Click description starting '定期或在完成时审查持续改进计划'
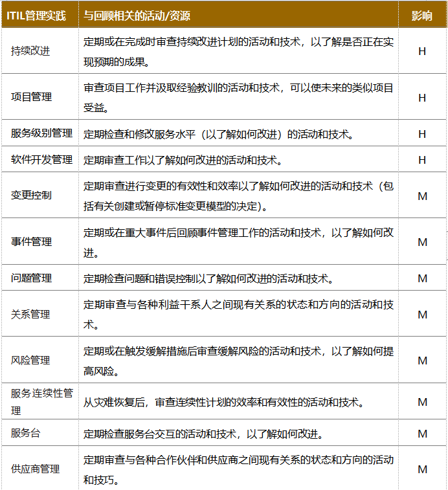Viewport: 448px width, 490px height. pyautogui.click(x=238, y=52)
